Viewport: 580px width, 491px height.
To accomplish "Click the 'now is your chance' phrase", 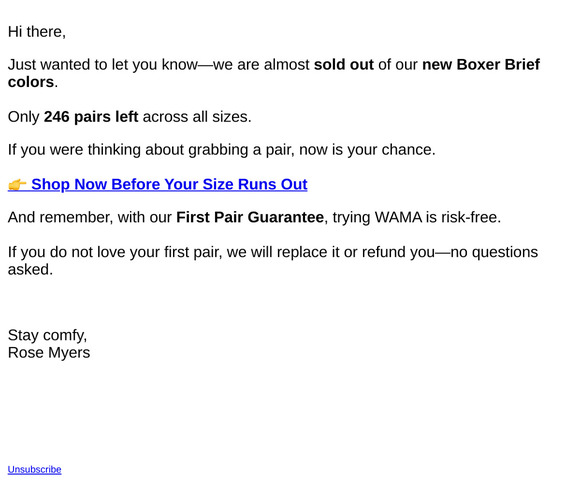I will pyautogui.click(x=365, y=150).
